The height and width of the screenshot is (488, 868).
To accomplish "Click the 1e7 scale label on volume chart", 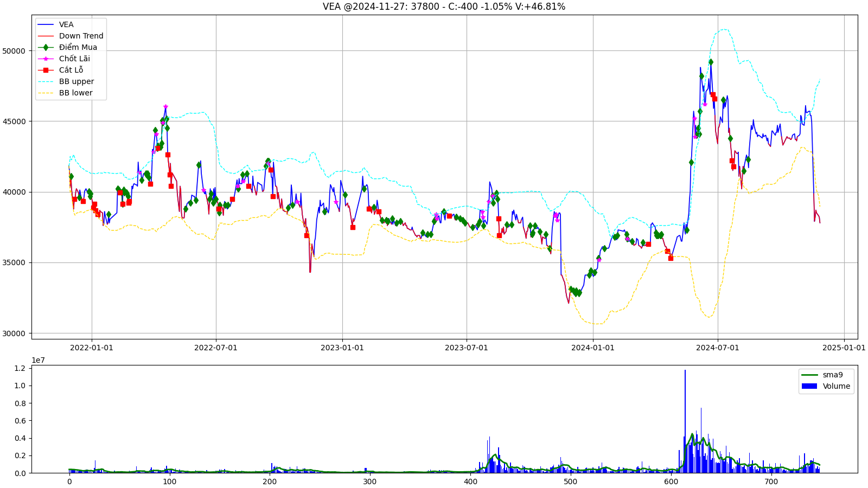I will click(x=38, y=360).
